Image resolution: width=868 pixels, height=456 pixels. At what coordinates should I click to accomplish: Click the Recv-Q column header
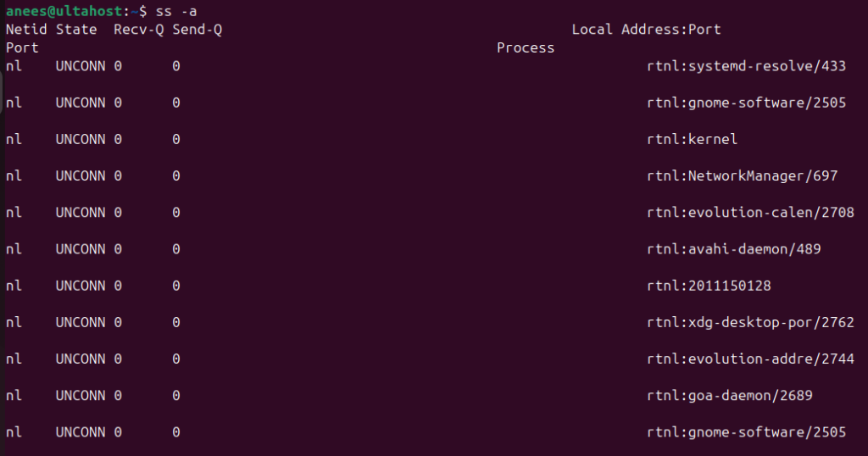[138, 30]
